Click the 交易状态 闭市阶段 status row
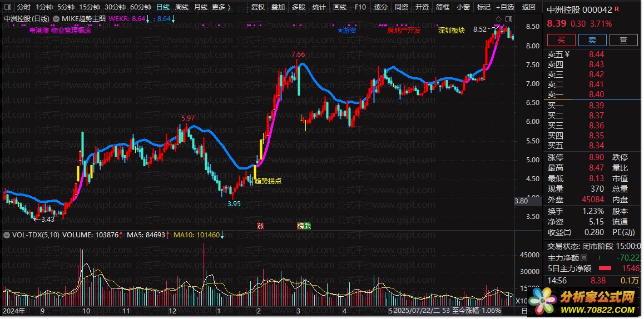Screen dimensions: 644x319 coord(595,246)
